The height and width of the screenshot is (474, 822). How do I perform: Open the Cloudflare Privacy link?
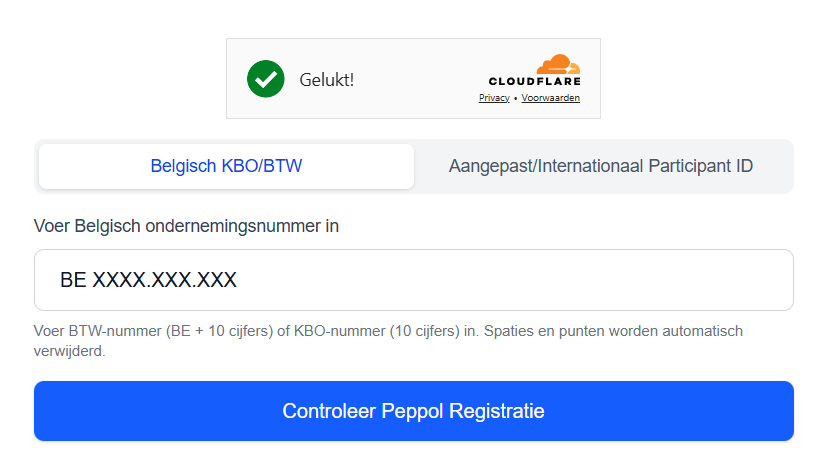click(x=494, y=98)
